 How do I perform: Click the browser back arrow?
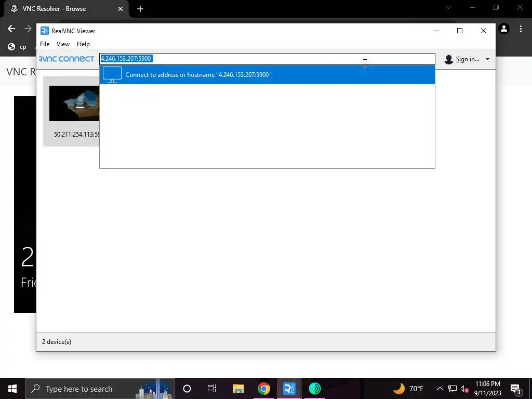click(x=11, y=29)
